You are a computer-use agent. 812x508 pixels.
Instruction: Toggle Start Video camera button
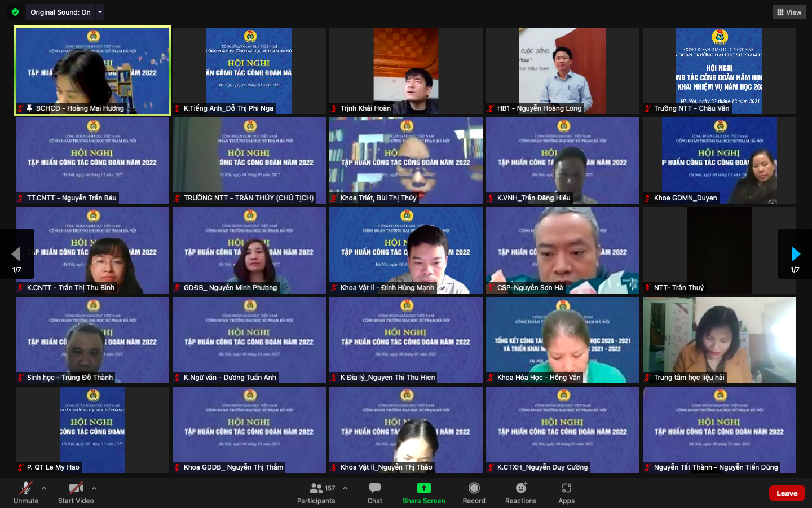[76, 493]
